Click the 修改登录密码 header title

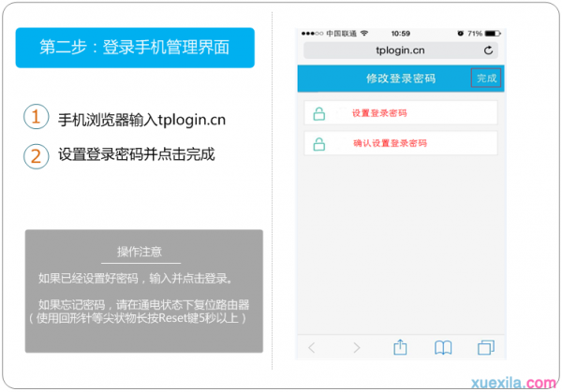[x=401, y=79]
